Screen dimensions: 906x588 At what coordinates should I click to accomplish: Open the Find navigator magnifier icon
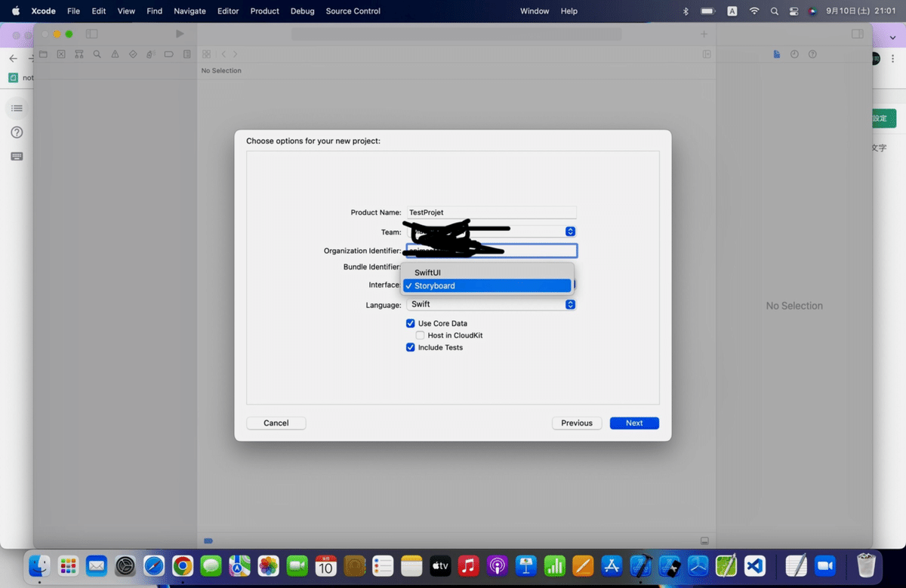[x=97, y=54]
